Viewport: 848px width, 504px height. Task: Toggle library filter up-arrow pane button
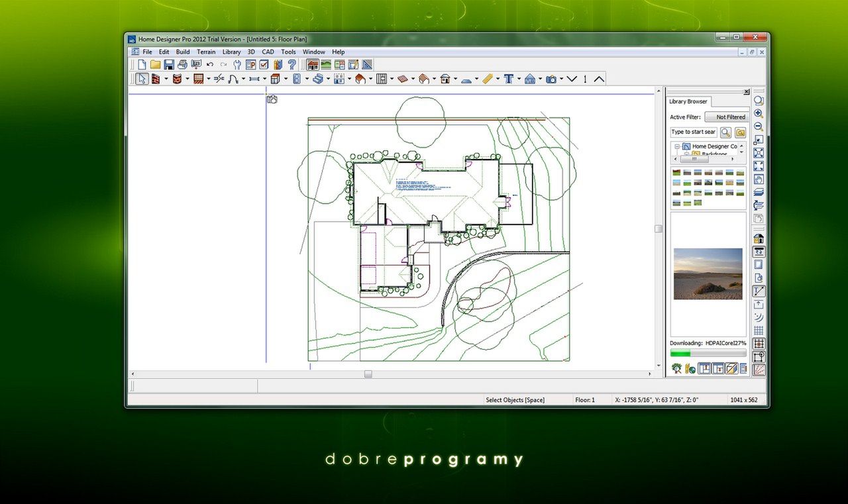pos(704,368)
